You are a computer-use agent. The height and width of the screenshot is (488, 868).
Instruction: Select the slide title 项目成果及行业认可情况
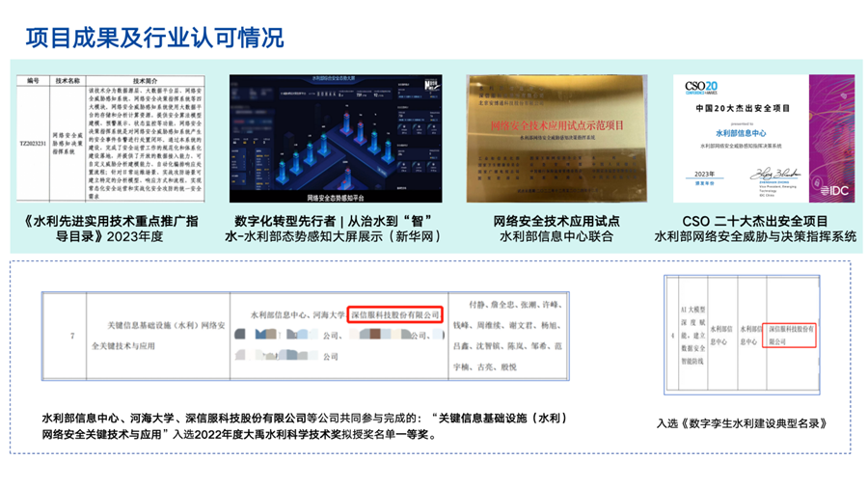coord(154,38)
